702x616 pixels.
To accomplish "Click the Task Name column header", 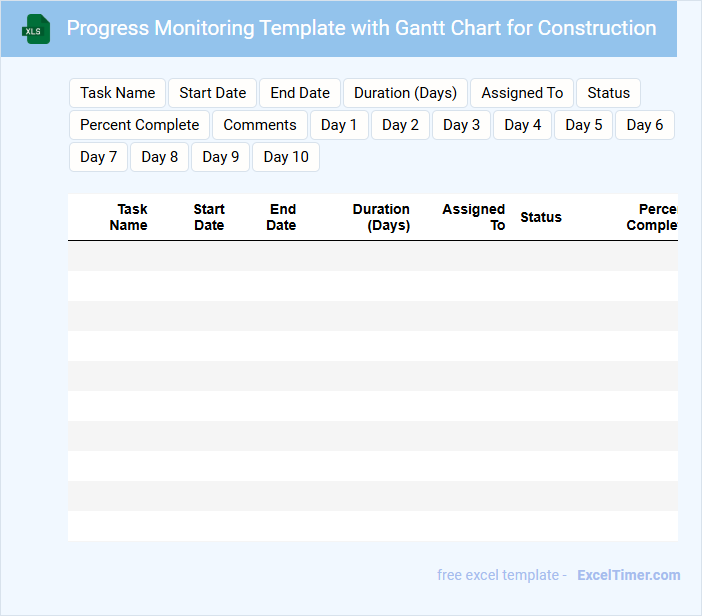I will click(129, 217).
